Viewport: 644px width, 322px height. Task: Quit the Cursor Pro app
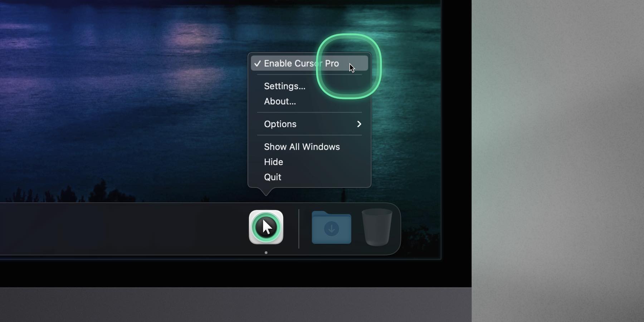[272, 177]
